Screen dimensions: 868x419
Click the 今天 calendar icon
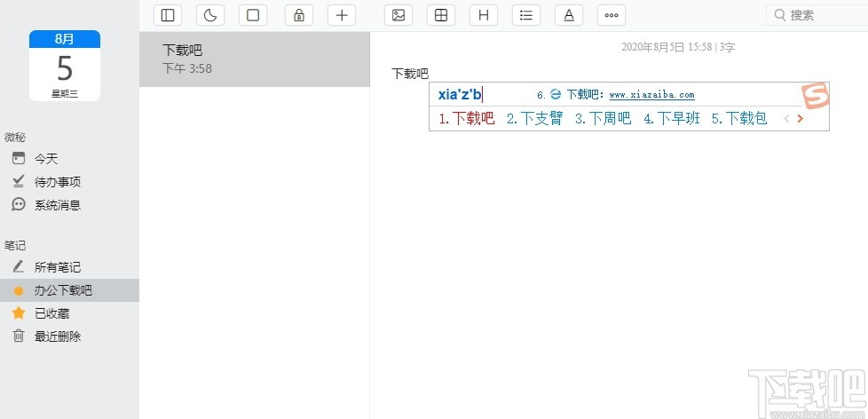click(19, 158)
